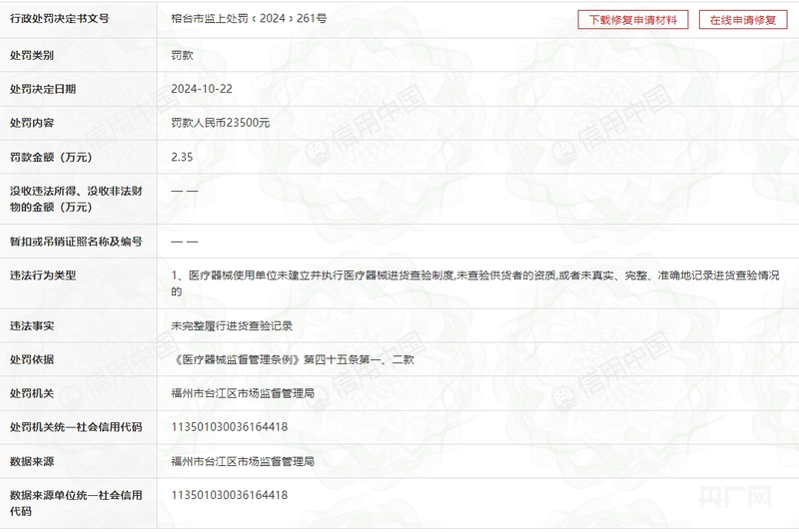
Task: Click the 处罚内容 label
Action: (32, 123)
